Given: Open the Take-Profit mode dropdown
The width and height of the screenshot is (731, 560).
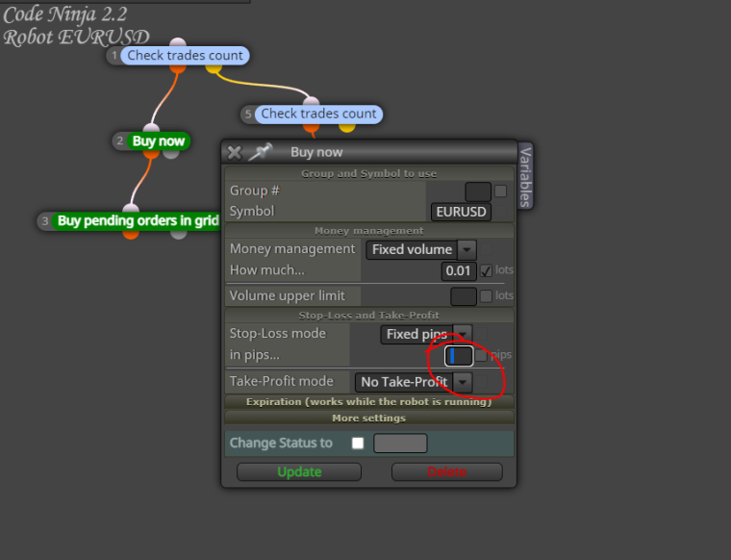Looking at the screenshot, I should tap(414, 382).
